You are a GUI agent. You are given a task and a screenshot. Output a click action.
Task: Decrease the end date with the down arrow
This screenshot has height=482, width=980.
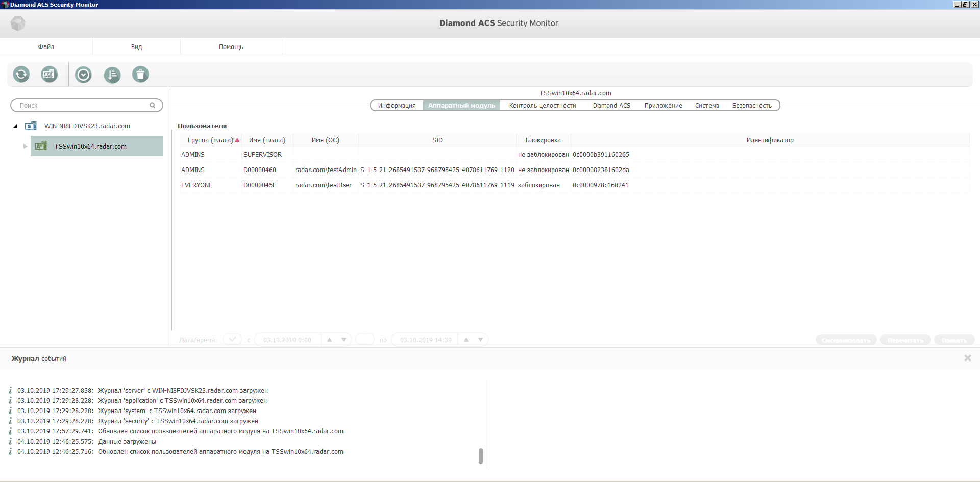click(480, 340)
